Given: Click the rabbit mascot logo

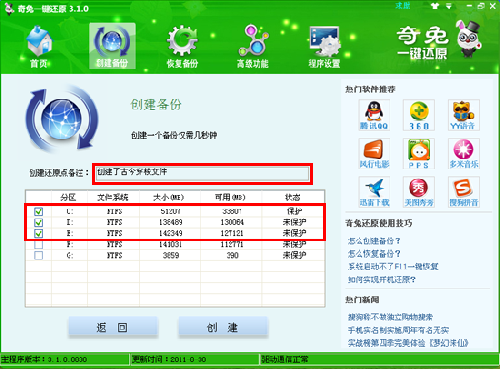Looking at the screenshot, I should [x=469, y=39].
